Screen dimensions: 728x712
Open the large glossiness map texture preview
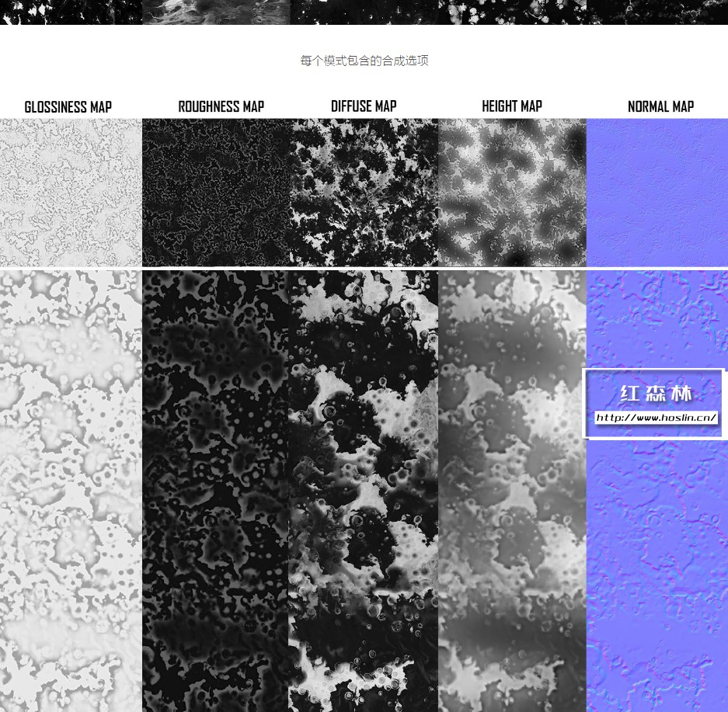click(71, 491)
